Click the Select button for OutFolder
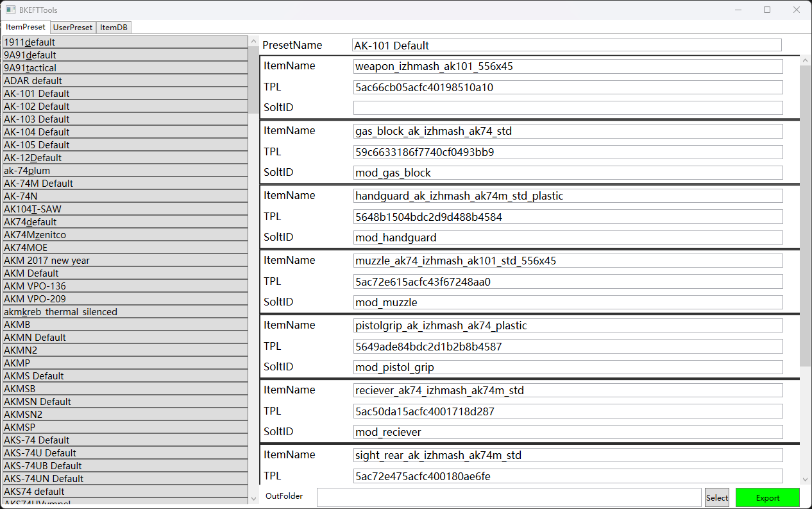Screen dimensions: 812x509 tap(717, 497)
